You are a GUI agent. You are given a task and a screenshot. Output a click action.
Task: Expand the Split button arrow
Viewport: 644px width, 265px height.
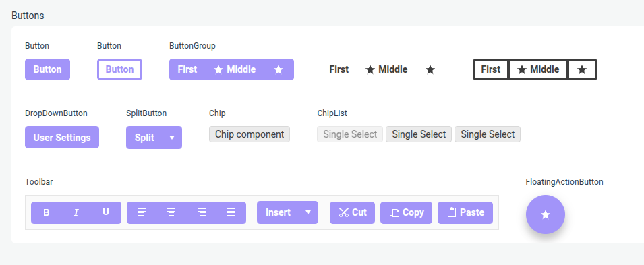tap(172, 138)
